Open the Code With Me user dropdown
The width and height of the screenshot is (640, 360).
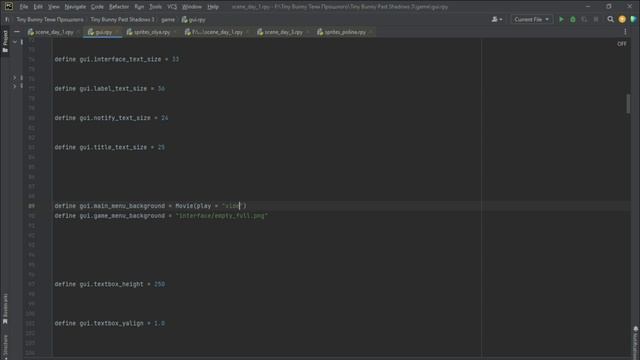coord(497,20)
